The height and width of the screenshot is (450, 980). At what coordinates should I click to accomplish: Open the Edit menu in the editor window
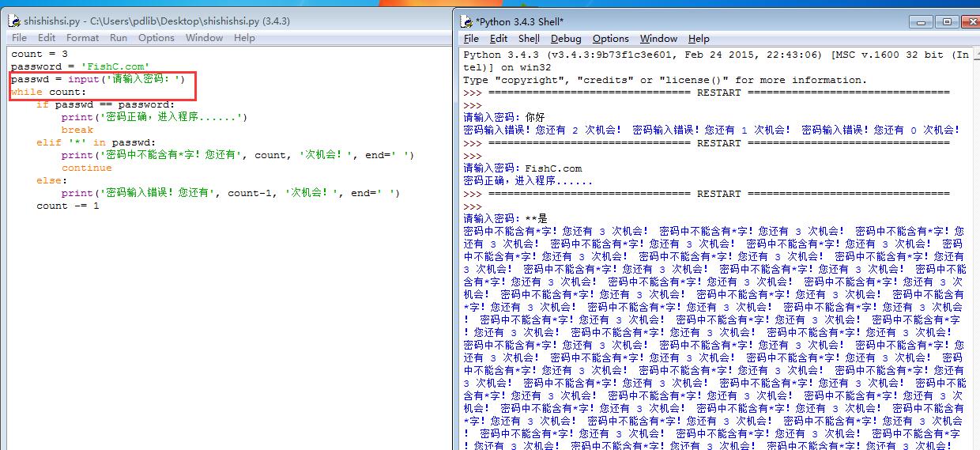pos(47,37)
